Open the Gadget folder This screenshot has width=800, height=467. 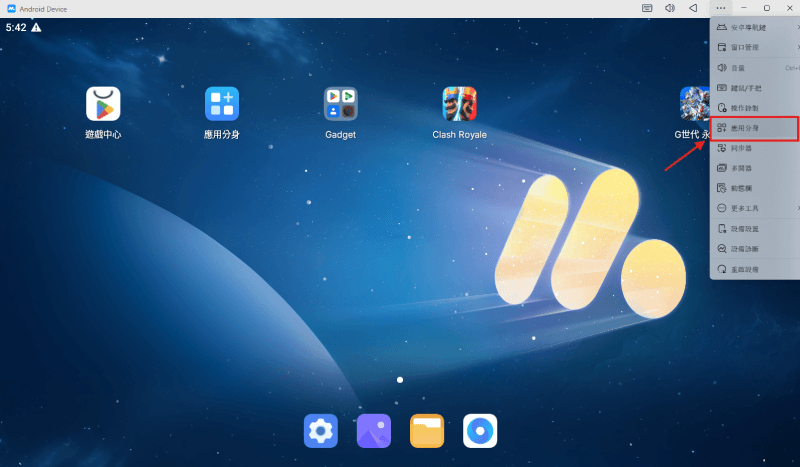click(x=340, y=104)
